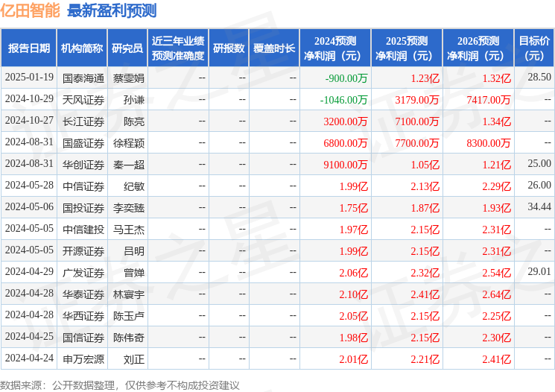This screenshot has height=392, width=555.
Task: Select analyst name 孙谦
Action: coord(134,100)
